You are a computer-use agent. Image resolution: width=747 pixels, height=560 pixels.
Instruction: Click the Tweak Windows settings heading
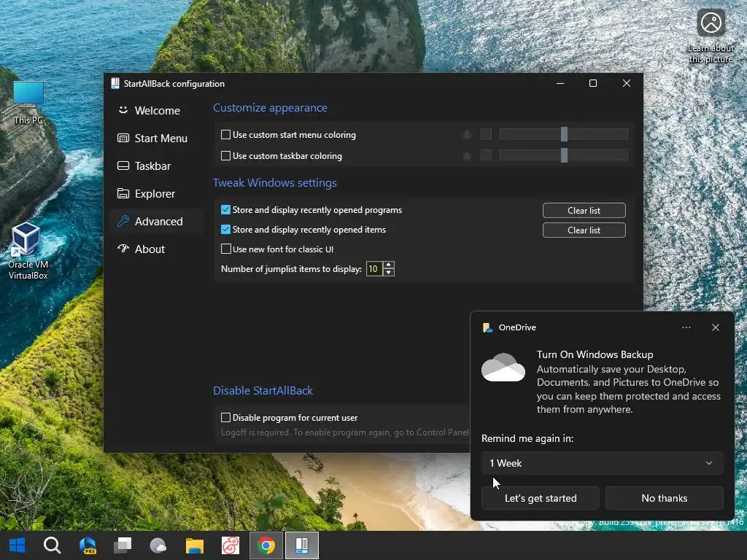275,182
